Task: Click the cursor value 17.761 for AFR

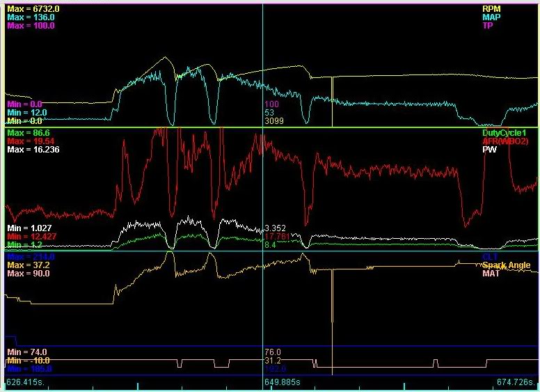Action: point(277,237)
